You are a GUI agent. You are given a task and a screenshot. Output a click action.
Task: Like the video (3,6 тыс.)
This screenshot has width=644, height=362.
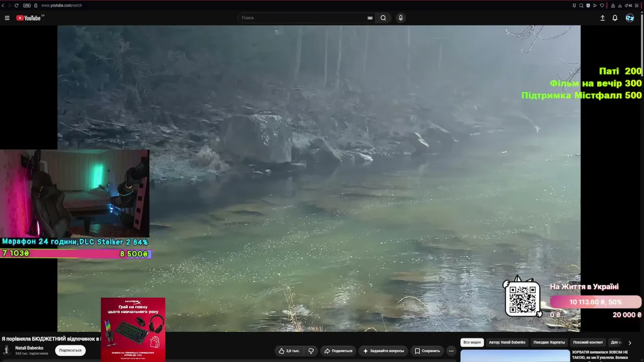(x=289, y=351)
